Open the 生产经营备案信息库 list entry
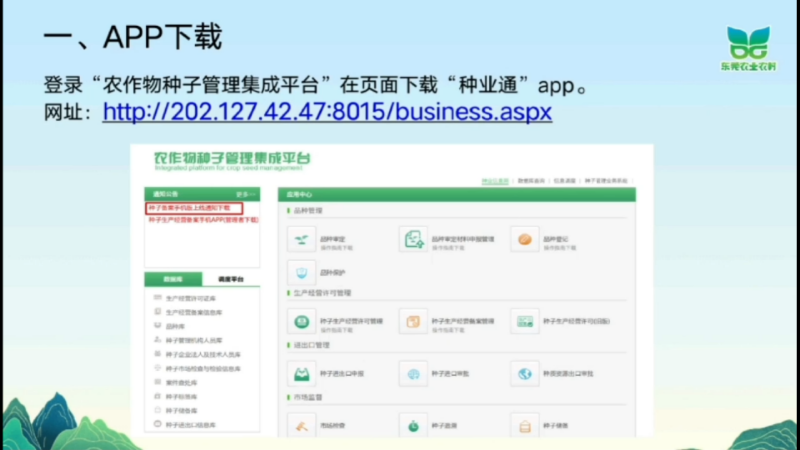The height and width of the screenshot is (450, 800). 194,312
